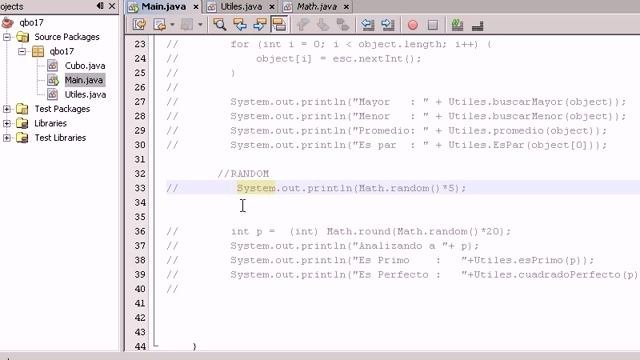
Task: Click the Toggle Bookmark icon
Action: click(342, 24)
